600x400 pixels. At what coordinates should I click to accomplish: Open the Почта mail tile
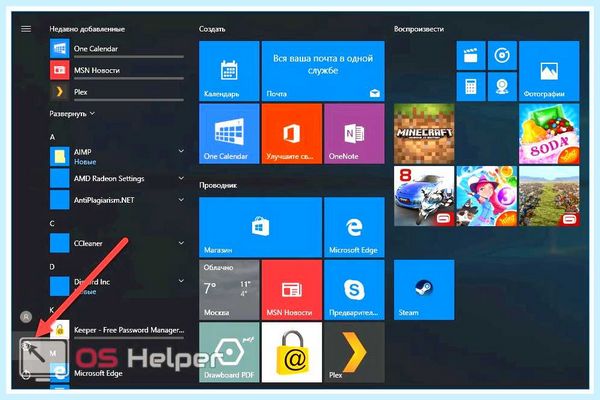[323, 71]
